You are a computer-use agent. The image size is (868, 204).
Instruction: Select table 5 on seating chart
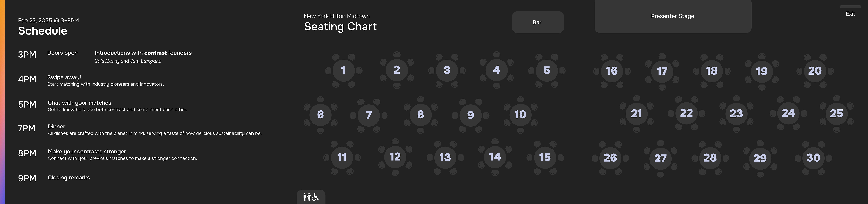coord(547,71)
